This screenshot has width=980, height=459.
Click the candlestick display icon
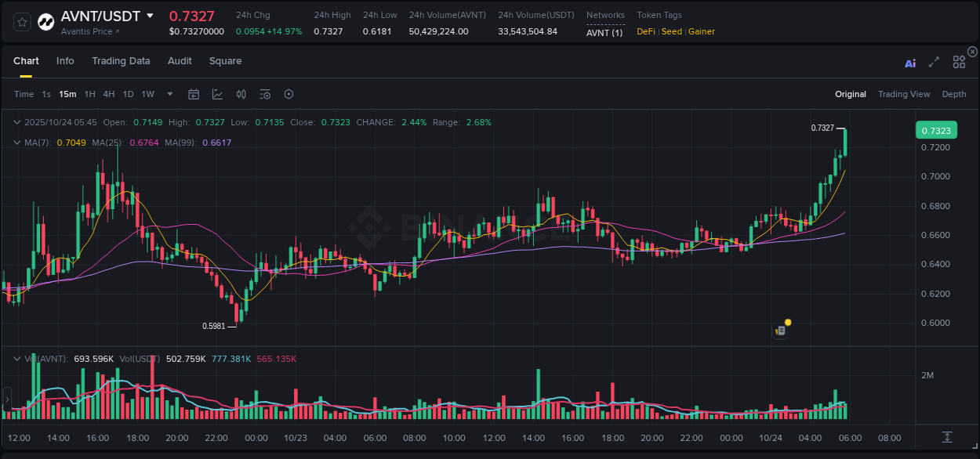(x=241, y=93)
